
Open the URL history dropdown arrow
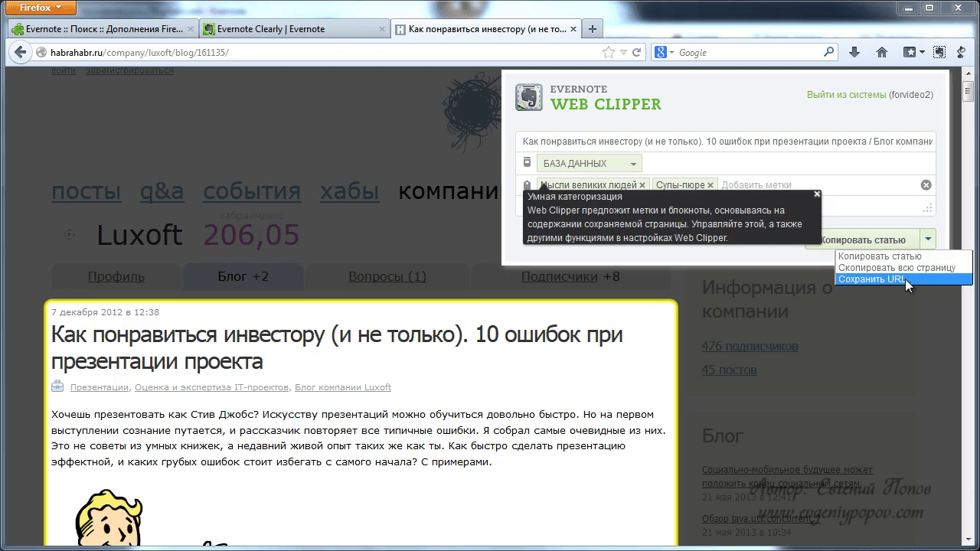click(623, 53)
